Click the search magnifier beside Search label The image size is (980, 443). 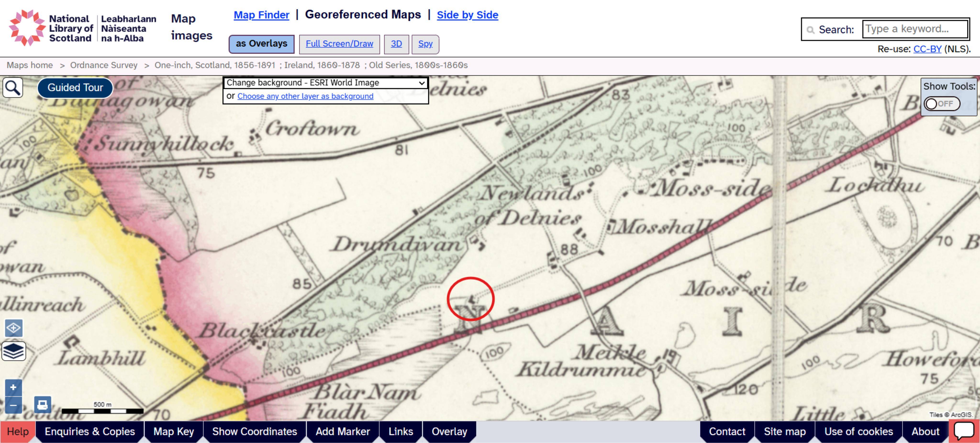(810, 30)
